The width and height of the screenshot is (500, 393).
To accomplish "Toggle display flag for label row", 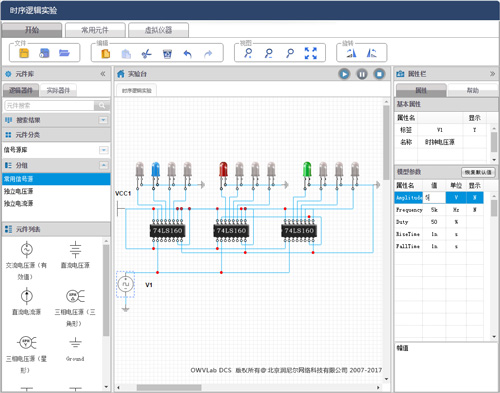I will (x=475, y=130).
